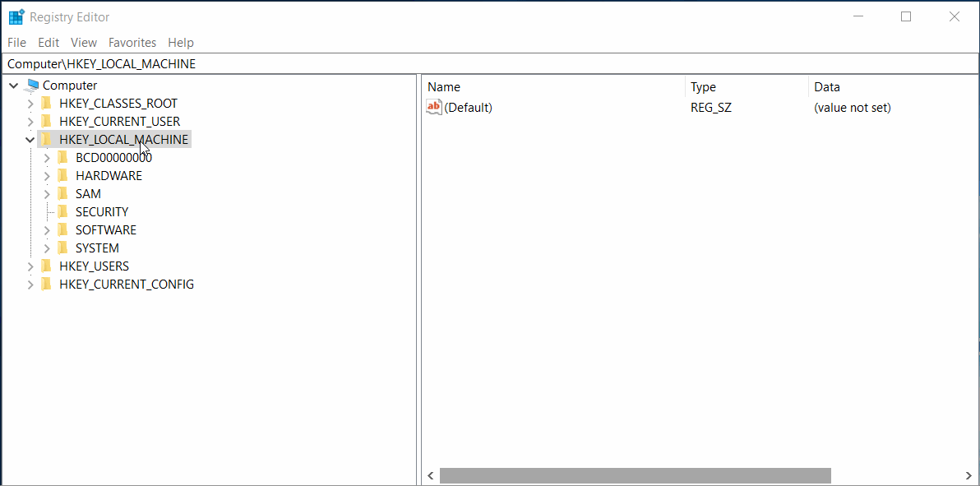Select the HKEY_CLASSES_ROOT label
The height and width of the screenshot is (486, 980).
(x=118, y=104)
